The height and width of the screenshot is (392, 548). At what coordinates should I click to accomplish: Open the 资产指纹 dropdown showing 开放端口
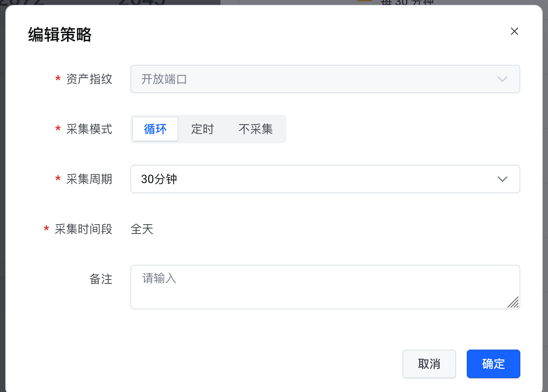[312, 79]
